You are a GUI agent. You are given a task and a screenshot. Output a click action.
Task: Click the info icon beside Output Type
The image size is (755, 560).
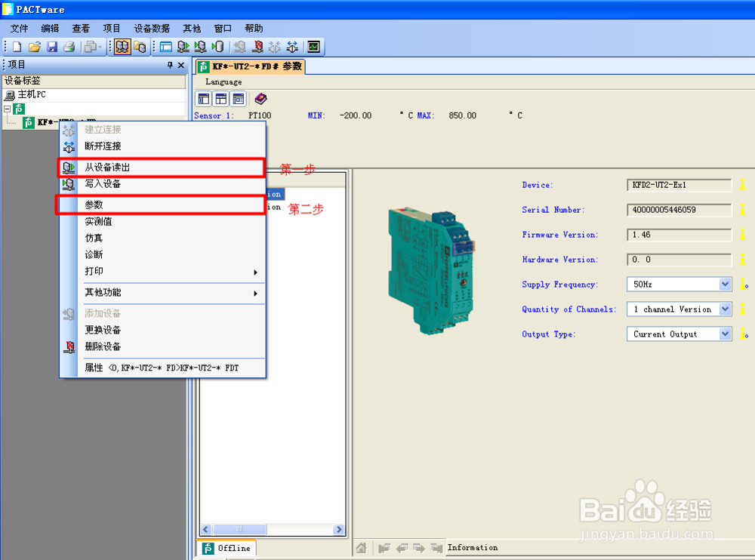point(744,334)
